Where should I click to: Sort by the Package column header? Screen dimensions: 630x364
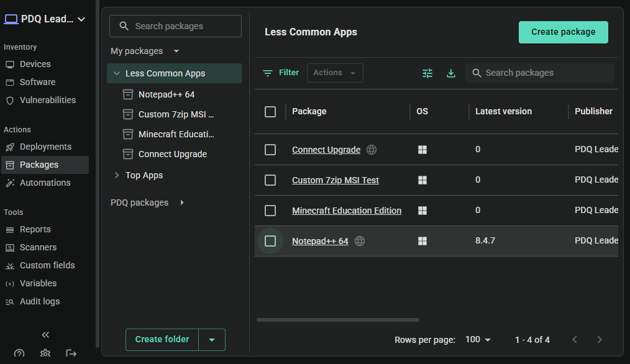(309, 111)
